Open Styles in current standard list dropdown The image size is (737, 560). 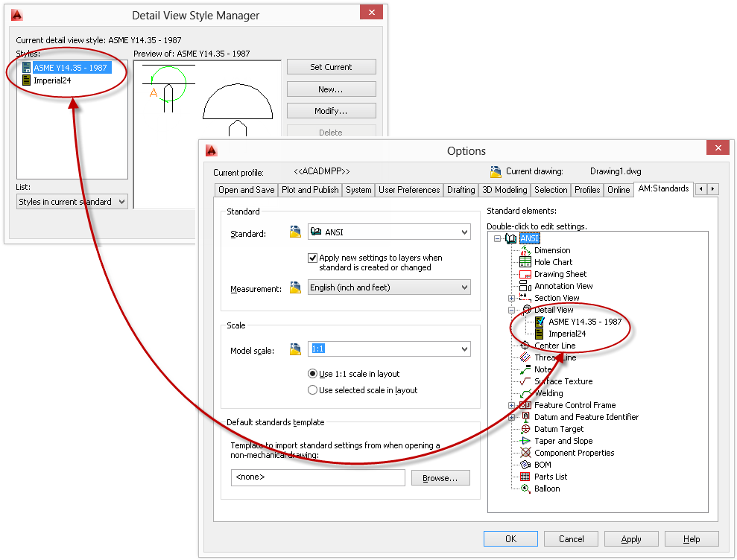tap(72, 202)
